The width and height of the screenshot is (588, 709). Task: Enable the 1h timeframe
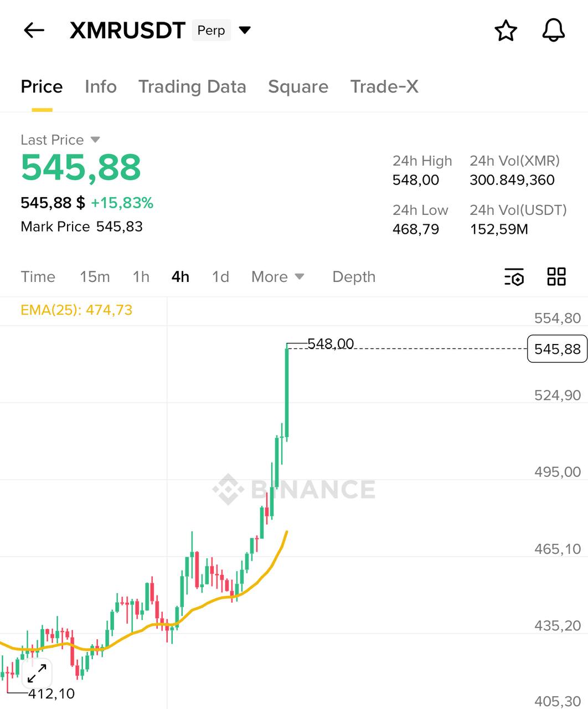tap(141, 277)
